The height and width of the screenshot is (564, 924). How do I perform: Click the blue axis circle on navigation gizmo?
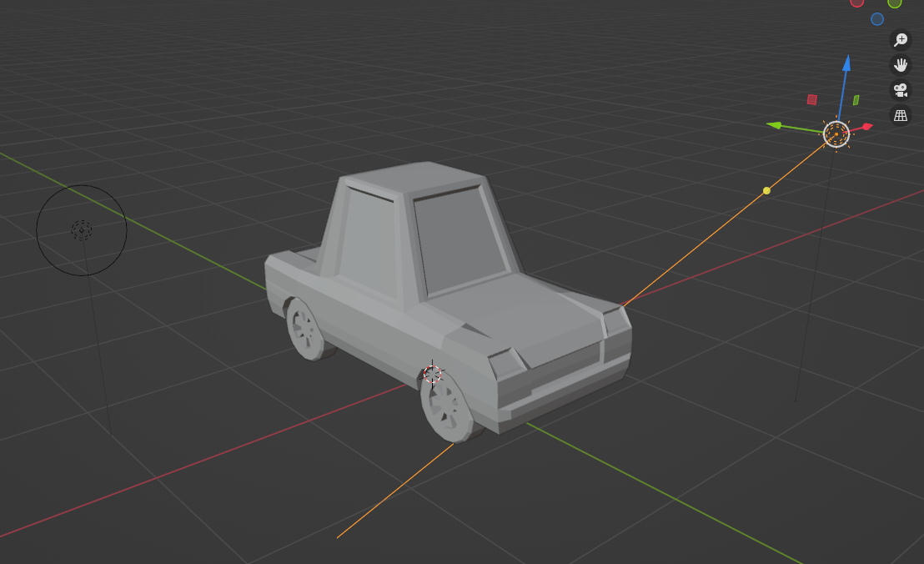[876, 19]
